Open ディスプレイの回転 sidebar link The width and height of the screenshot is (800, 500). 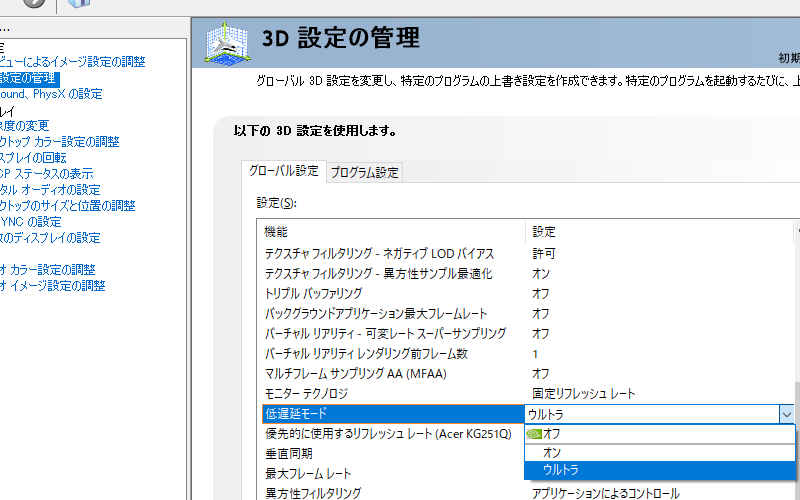coord(33,158)
